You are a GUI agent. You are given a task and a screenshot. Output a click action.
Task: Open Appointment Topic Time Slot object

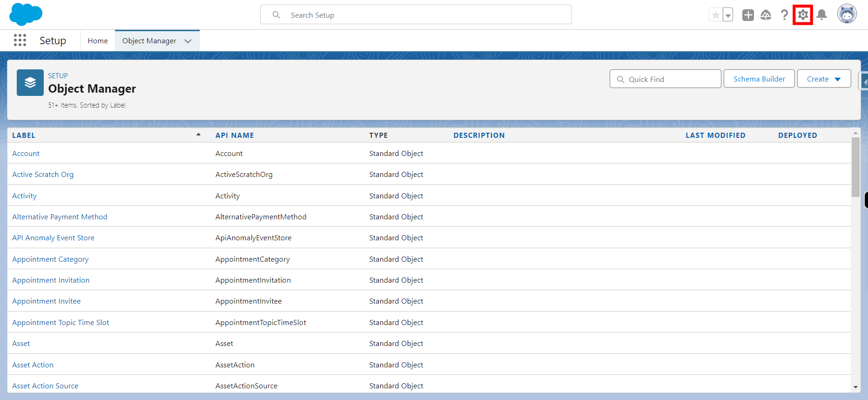(x=61, y=322)
